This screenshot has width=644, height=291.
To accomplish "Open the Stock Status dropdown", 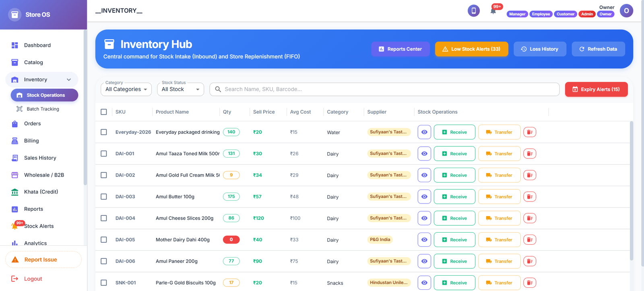I will (x=180, y=89).
